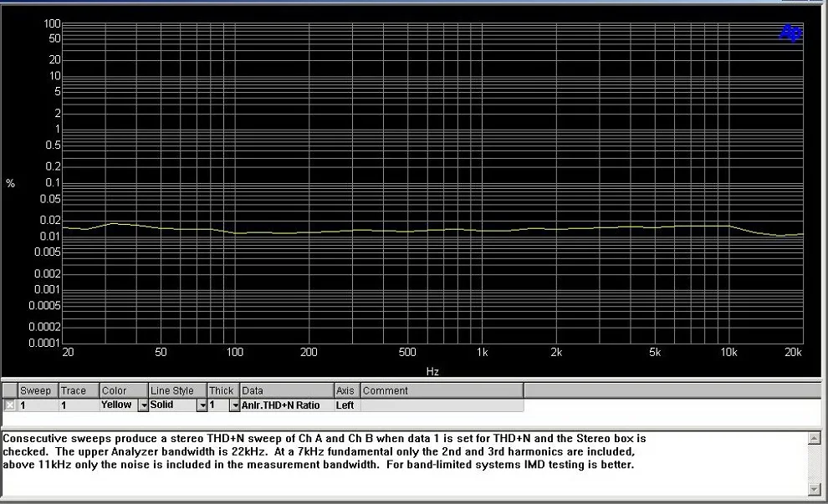The image size is (828, 504).
Task: Click the 100 value at top of y-axis
Action: coord(53,23)
